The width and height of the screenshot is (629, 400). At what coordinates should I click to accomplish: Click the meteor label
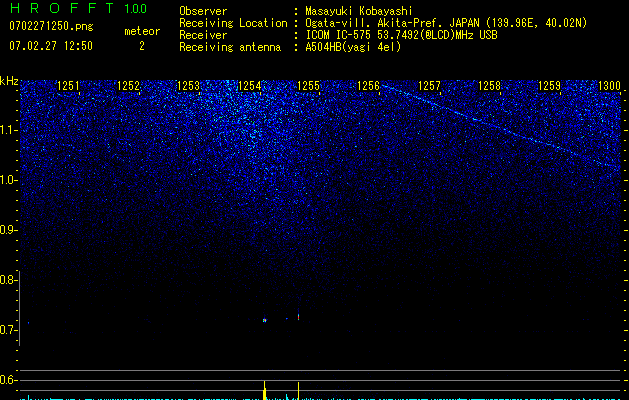click(x=142, y=31)
